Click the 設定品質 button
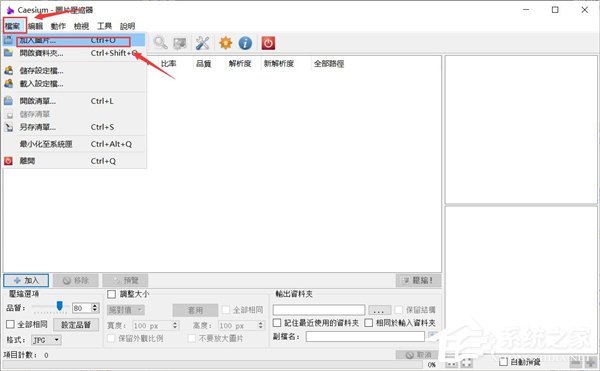600x371 pixels. (x=76, y=325)
